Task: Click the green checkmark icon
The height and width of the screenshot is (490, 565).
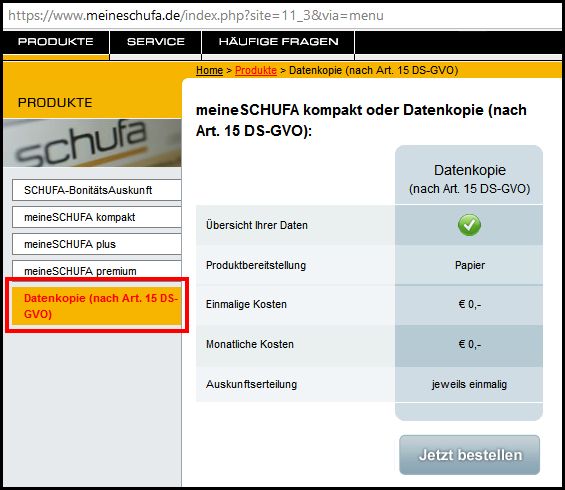Action: 469,225
